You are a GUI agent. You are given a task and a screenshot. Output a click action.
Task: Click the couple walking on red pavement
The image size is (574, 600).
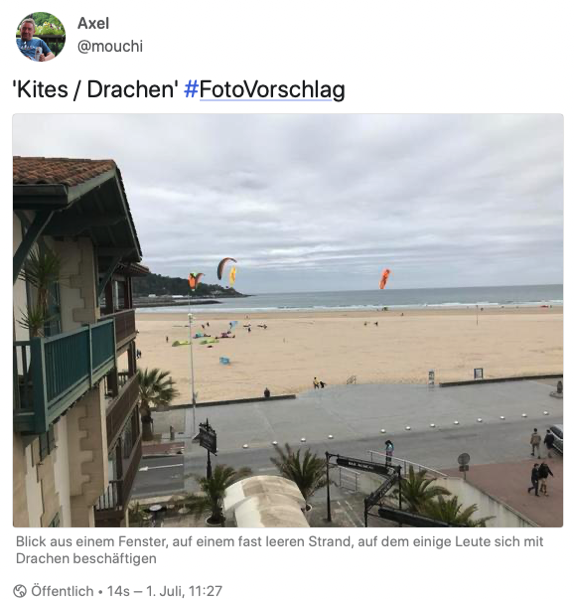point(540,479)
